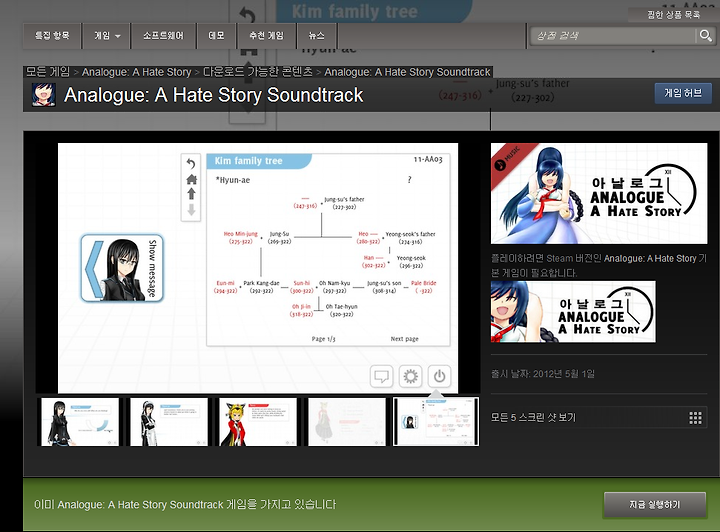Screen dimensions: 720x532
Task: Focus the store search field
Action: click(613, 36)
